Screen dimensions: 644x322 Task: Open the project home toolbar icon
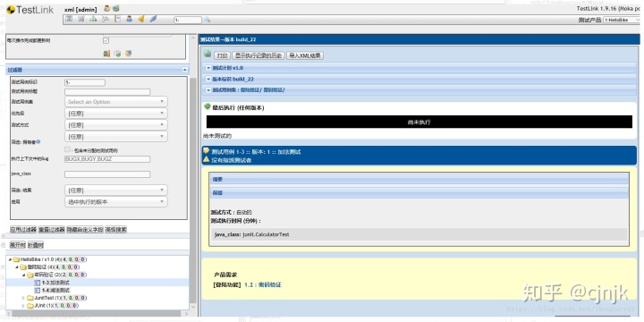[70, 19]
